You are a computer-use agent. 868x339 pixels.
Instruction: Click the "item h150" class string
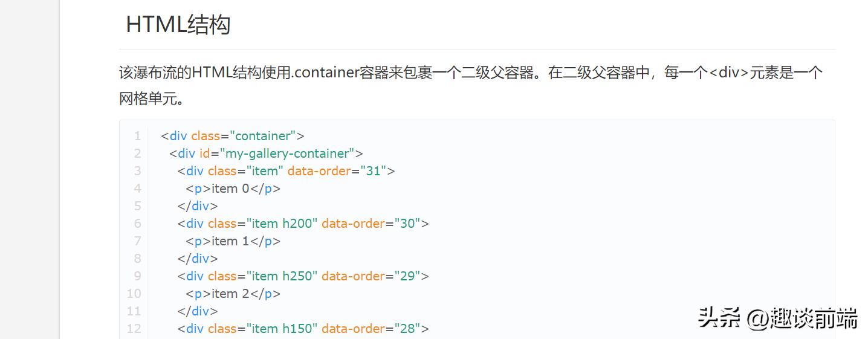tap(282, 329)
